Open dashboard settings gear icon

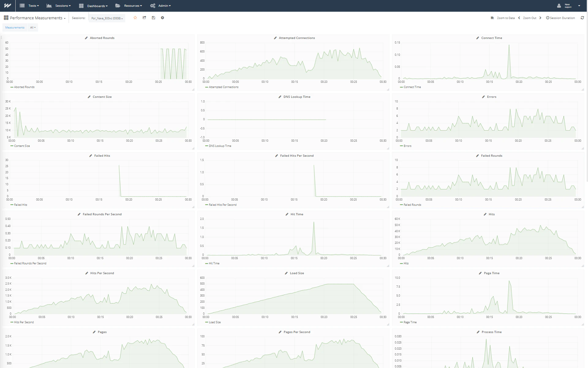click(x=163, y=18)
